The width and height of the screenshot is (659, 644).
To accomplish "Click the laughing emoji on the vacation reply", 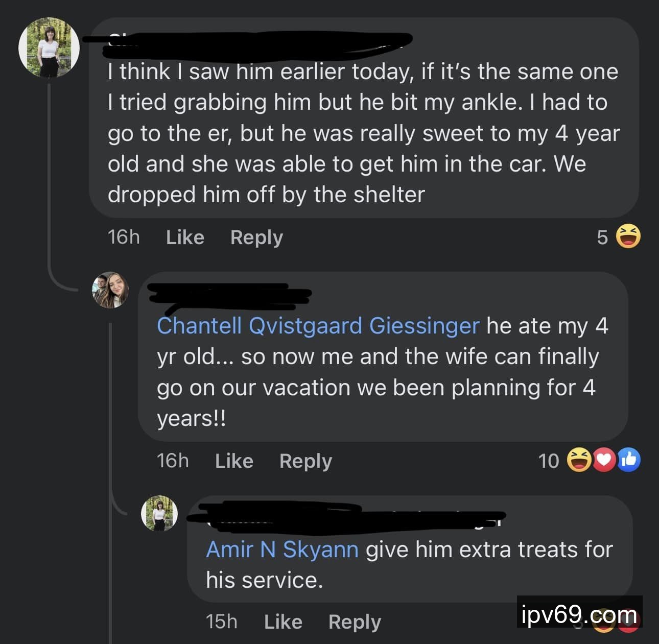I will click(579, 460).
